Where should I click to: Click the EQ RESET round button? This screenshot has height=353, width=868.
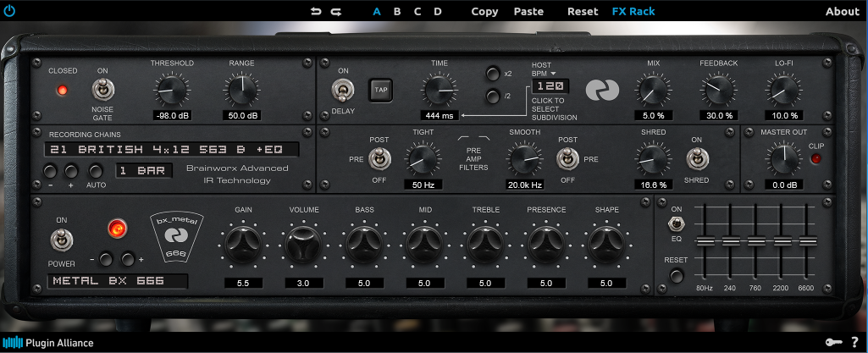pos(676,275)
